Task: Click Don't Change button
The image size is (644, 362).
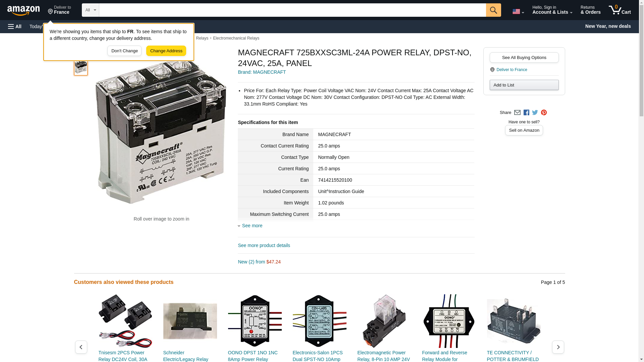Action: tap(124, 51)
